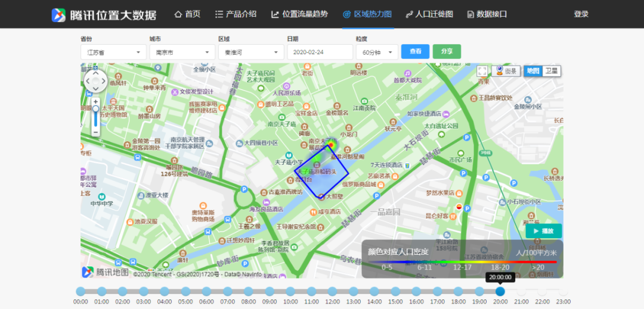Click the 咸亨酒店 restaurant marker

tap(312, 212)
